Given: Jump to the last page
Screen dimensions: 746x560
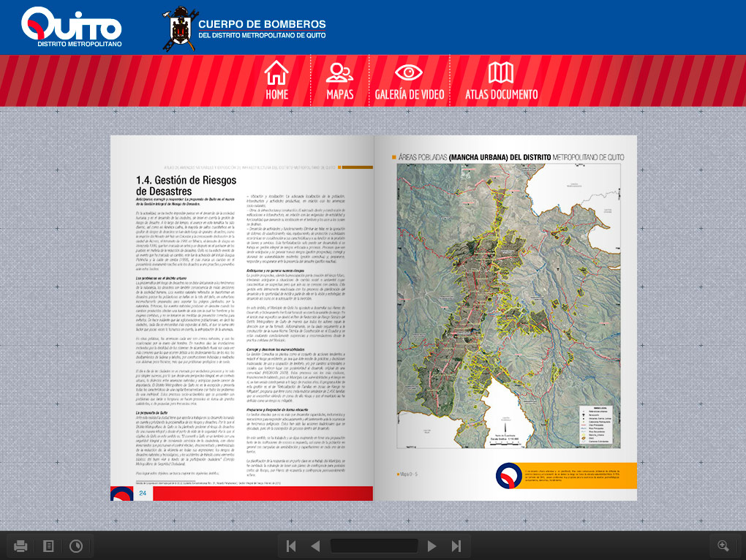Looking at the screenshot, I should 456,545.
